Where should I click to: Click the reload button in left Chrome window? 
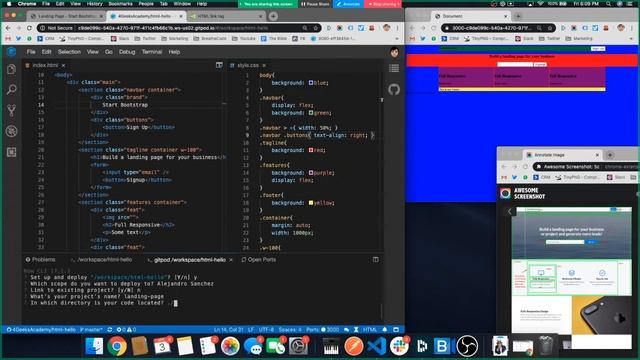(29, 28)
